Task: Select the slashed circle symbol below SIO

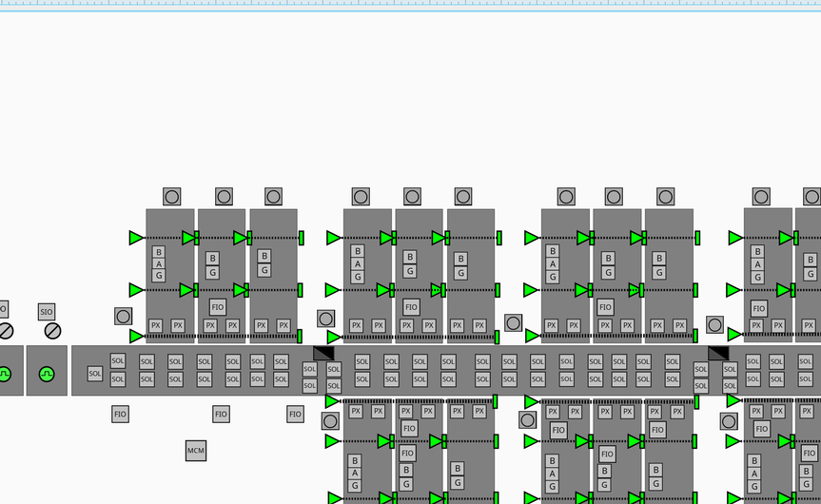Action: (52, 331)
